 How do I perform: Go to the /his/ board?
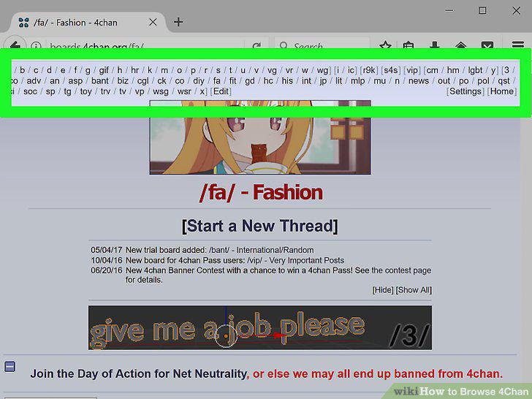tap(287, 80)
